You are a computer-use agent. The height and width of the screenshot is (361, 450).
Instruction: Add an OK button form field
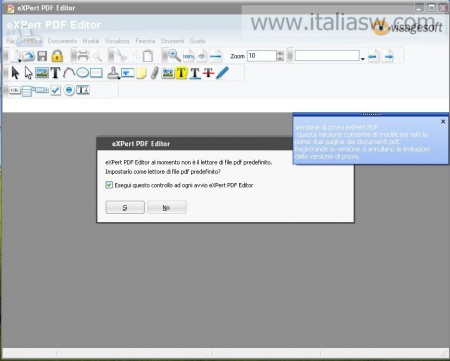point(15,90)
